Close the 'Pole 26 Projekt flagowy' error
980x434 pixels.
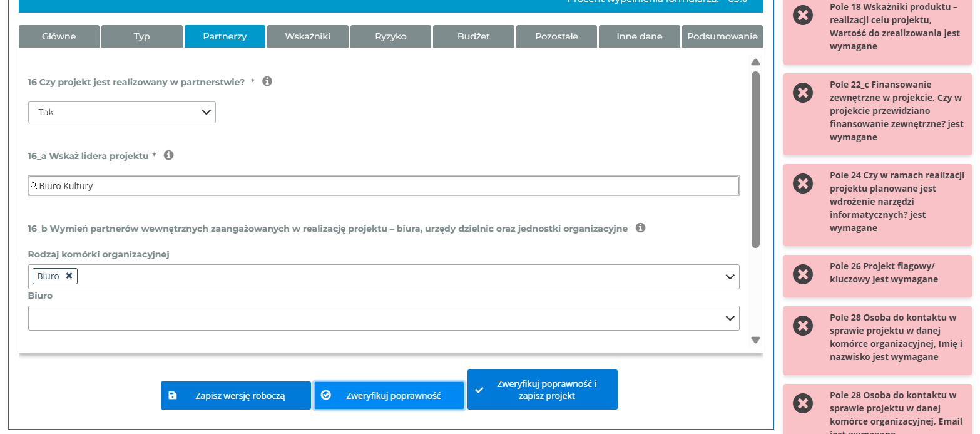pos(802,274)
